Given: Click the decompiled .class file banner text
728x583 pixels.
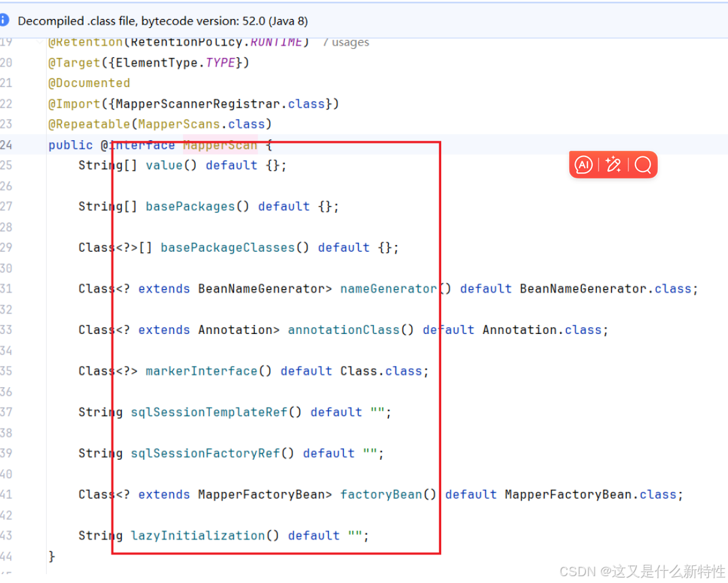Looking at the screenshot, I should click(162, 21).
